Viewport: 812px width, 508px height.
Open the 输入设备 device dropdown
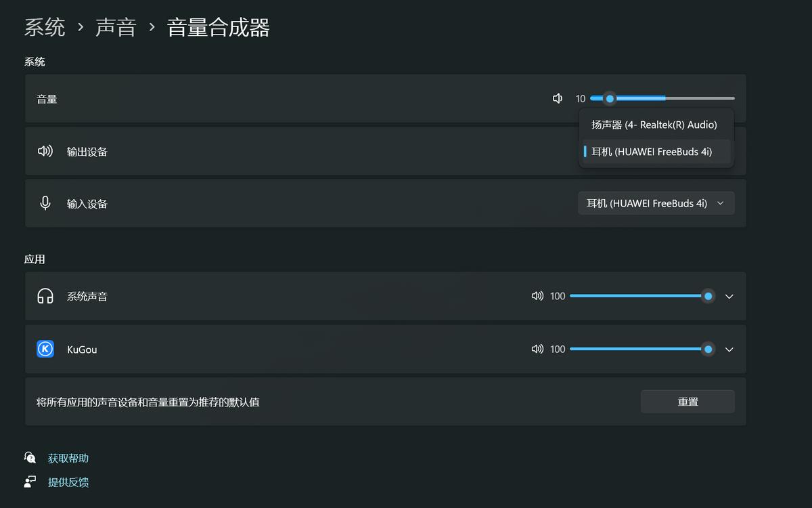[656, 203]
